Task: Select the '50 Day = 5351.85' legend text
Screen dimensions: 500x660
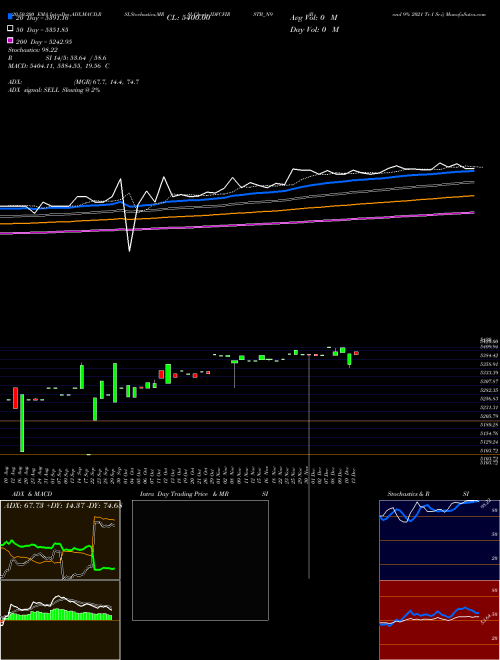Action: pos(42,30)
